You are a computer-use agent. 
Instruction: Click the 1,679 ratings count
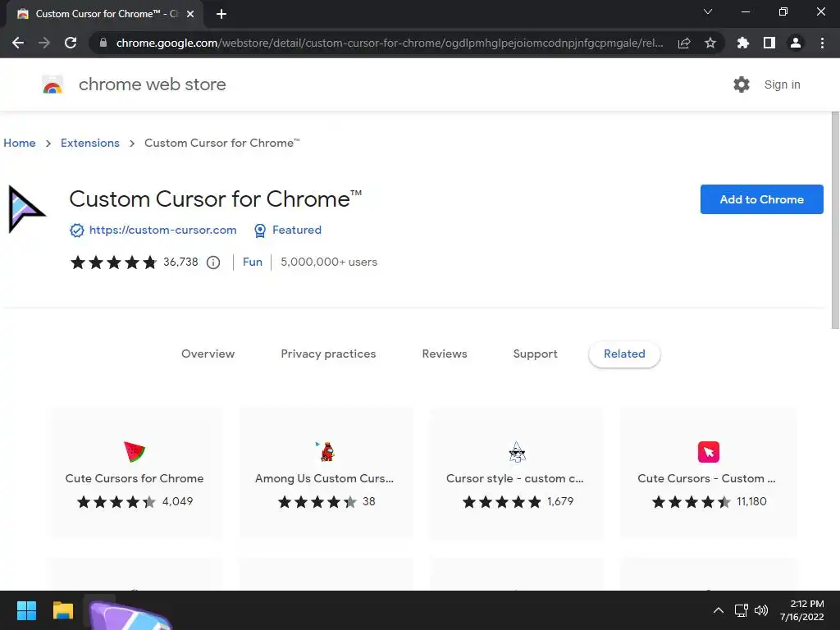(560, 501)
